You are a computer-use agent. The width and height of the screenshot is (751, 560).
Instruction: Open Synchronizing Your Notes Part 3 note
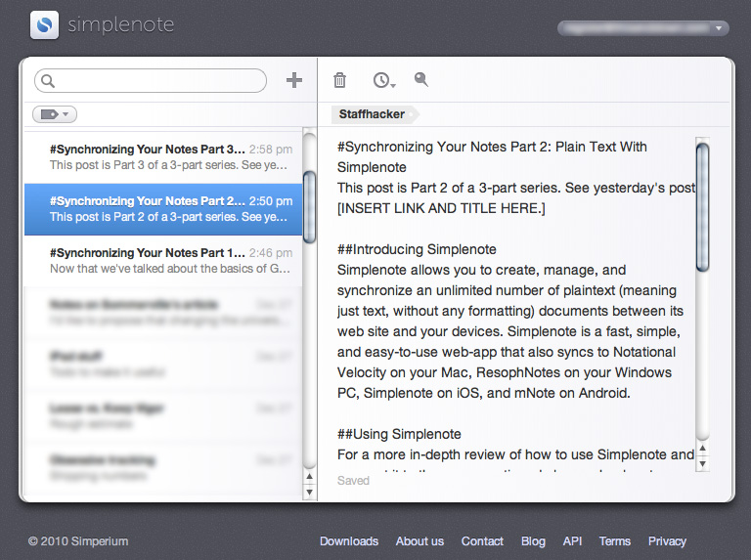(163, 157)
